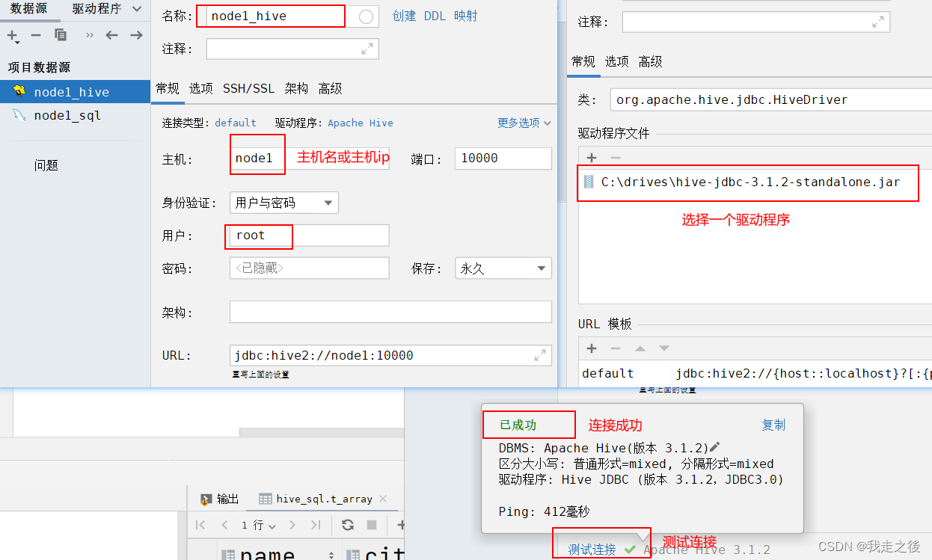Go to previous row page
The height and width of the screenshot is (560, 932).
click(224, 525)
